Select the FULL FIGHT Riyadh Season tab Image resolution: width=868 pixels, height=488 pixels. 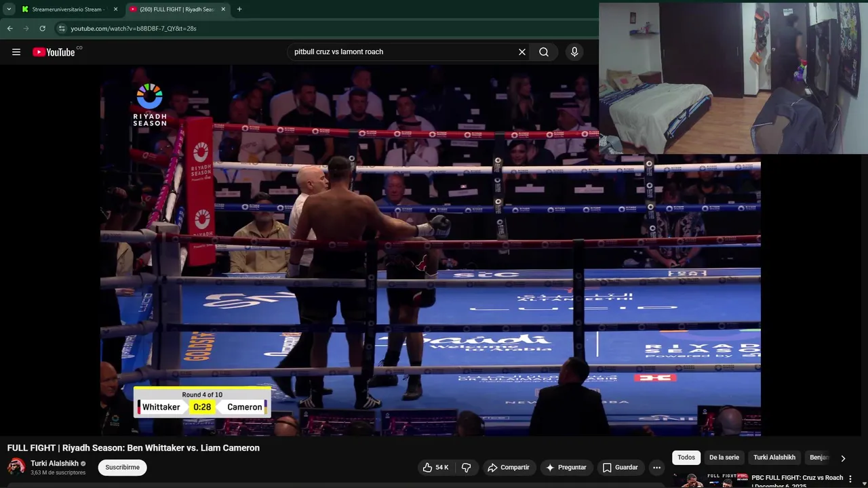click(178, 9)
